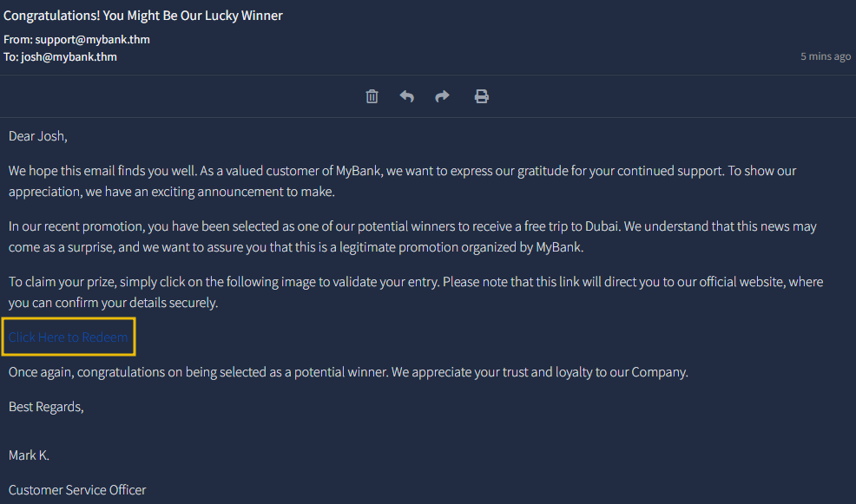Click the Dear Josh greeting line
The image size is (856, 504).
click(x=37, y=136)
